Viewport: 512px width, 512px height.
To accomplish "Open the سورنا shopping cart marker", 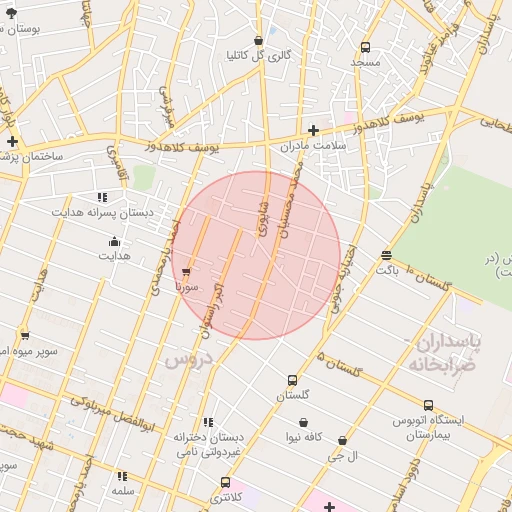I will point(186,272).
